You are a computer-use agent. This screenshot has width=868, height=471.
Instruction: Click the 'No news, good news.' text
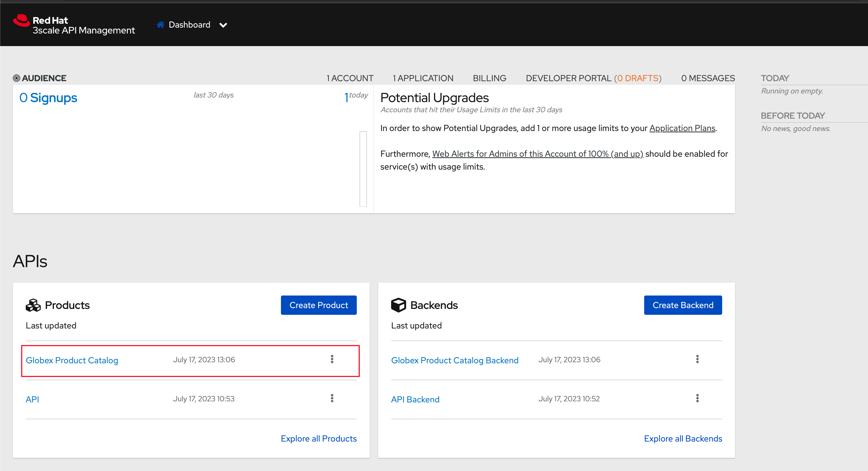coord(796,128)
